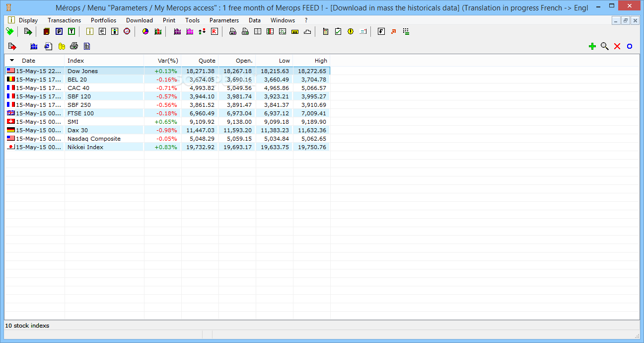This screenshot has height=343, width=644.
Task: Open the Display menu
Action: pyautogui.click(x=28, y=20)
